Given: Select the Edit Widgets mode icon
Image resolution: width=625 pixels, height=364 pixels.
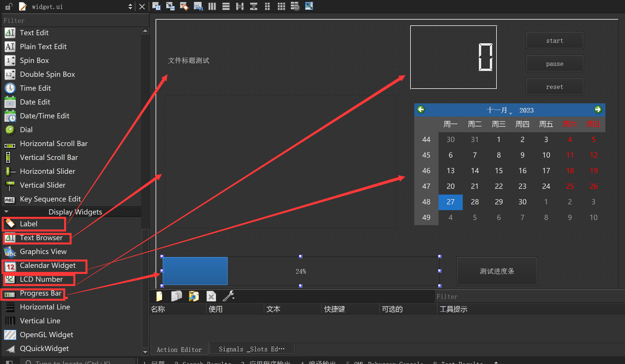Looking at the screenshot, I should point(157,6).
